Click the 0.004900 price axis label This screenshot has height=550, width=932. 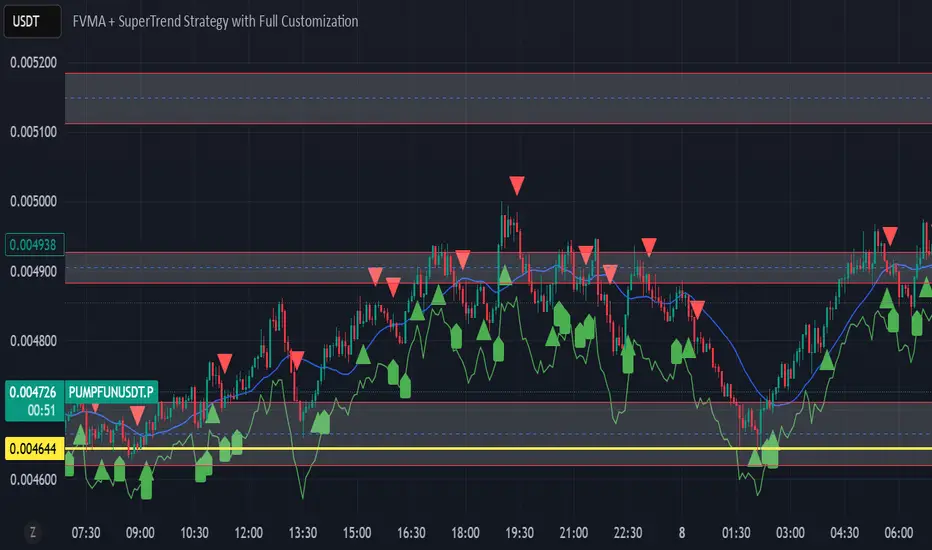33,272
